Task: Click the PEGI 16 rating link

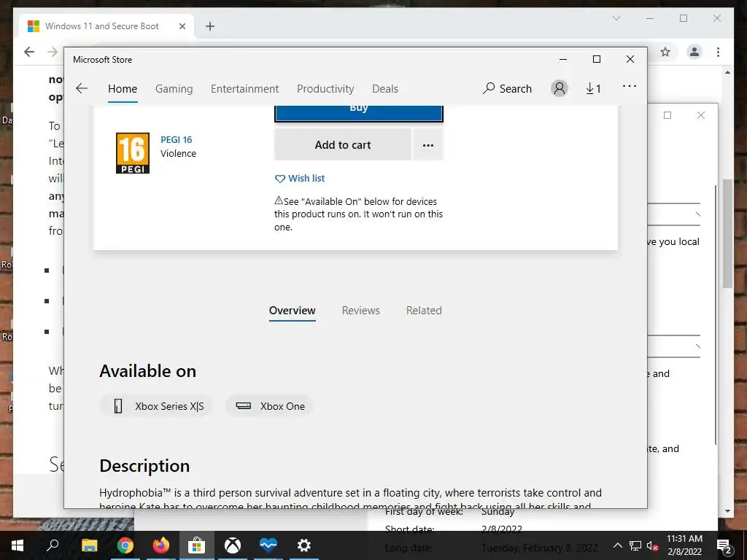Action: click(x=177, y=139)
